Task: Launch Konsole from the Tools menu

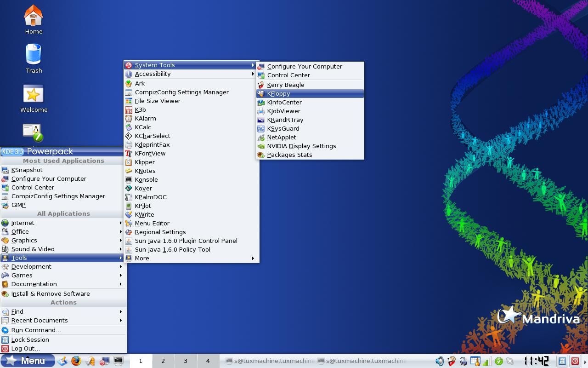Action: (x=192, y=180)
